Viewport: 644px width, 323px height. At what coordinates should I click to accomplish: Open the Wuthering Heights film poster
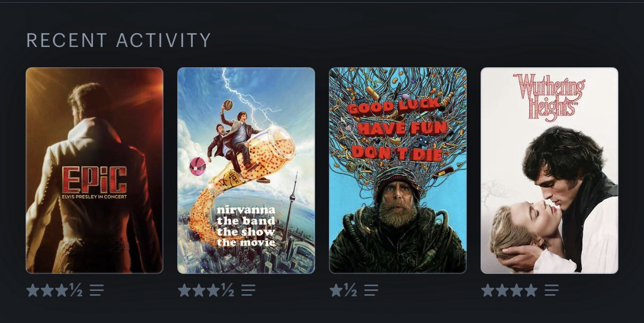pyautogui.click(x=549, y=170)
